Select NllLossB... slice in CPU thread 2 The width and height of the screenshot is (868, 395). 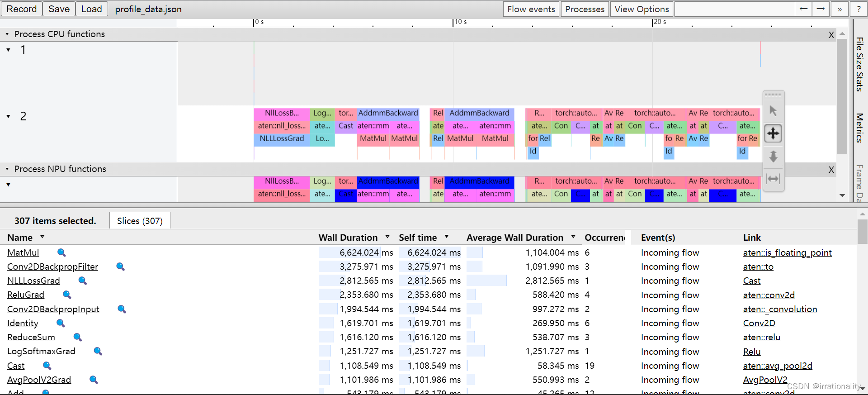tap(282, 113)
